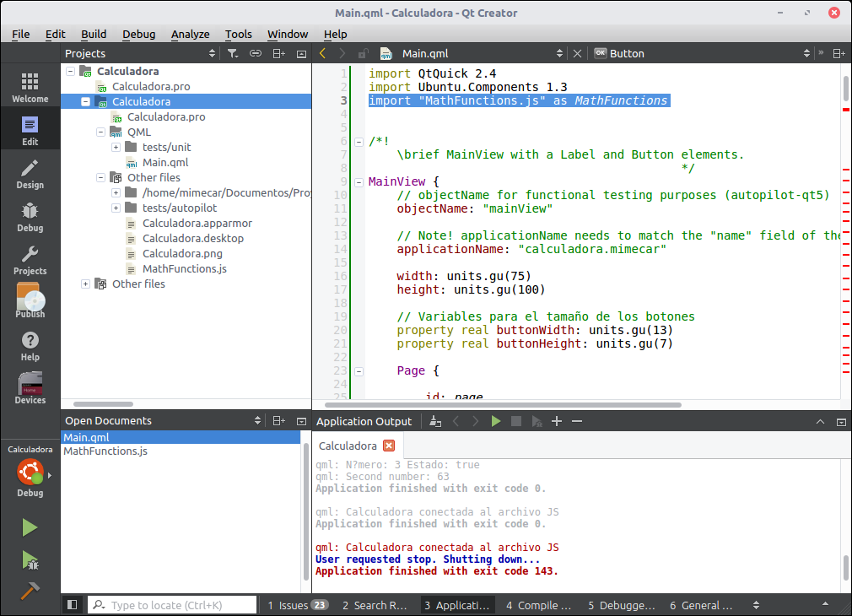Select Calculadora.apparmor file in the tree
852x616 pixels.
[x=197, y=224]
